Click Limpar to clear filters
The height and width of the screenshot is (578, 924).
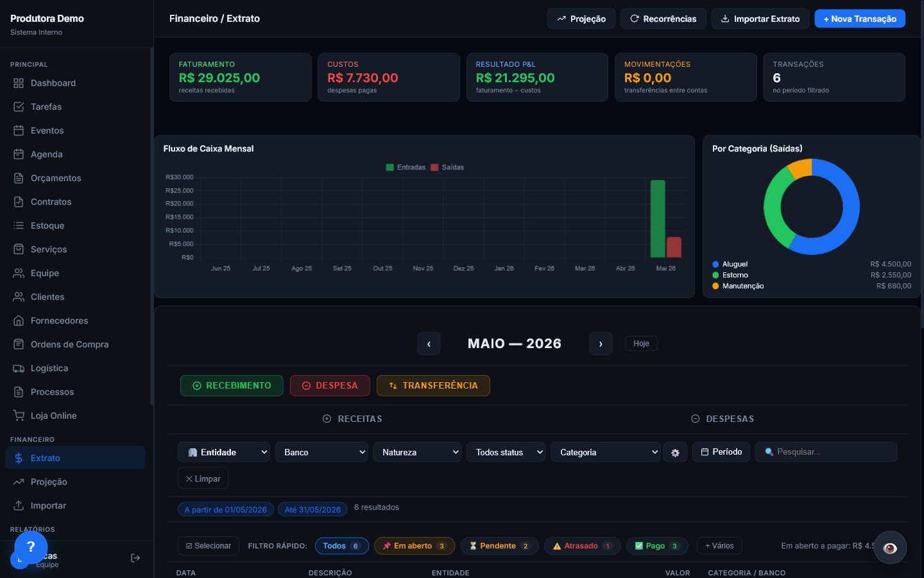203,478
